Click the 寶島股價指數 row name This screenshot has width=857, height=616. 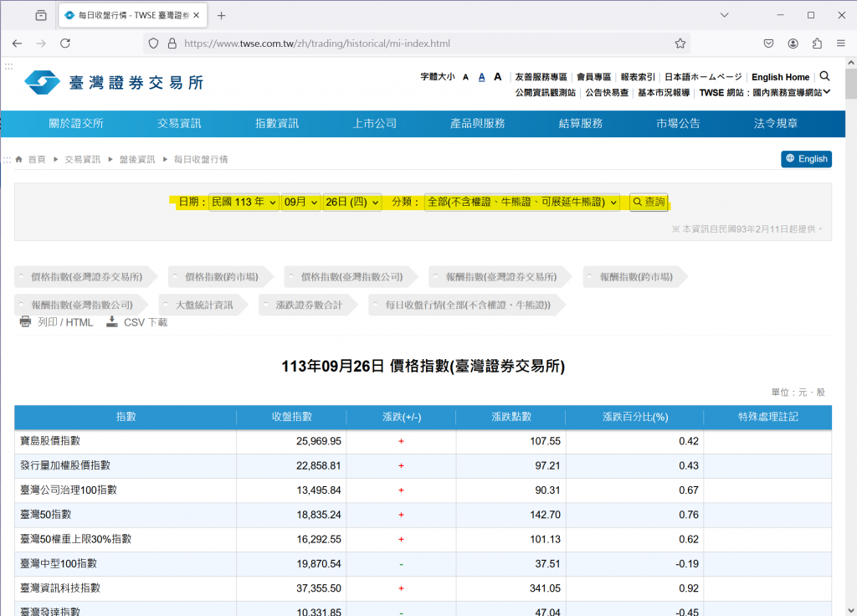[50, 440]
